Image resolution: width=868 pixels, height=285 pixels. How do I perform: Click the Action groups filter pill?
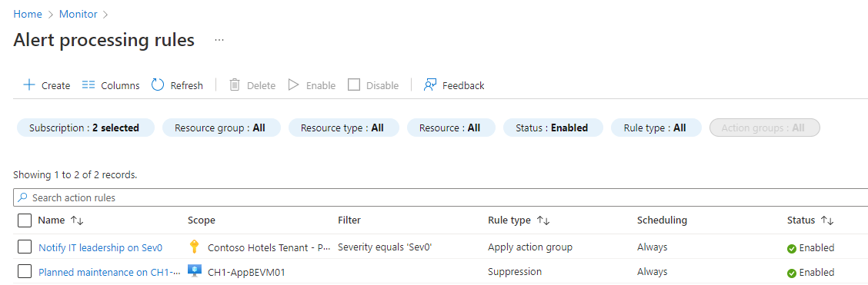click(764, 128)
